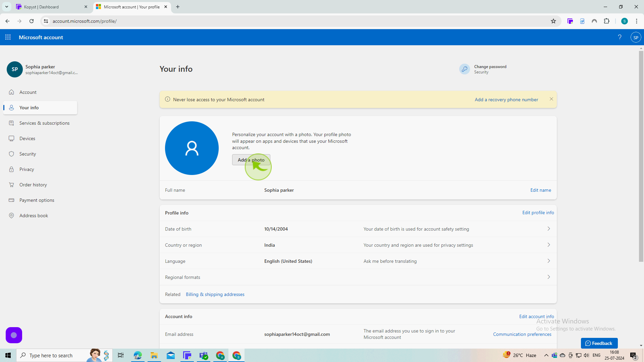Go back in browser history
Screen dimensions: 644x362
click(7, 21)
